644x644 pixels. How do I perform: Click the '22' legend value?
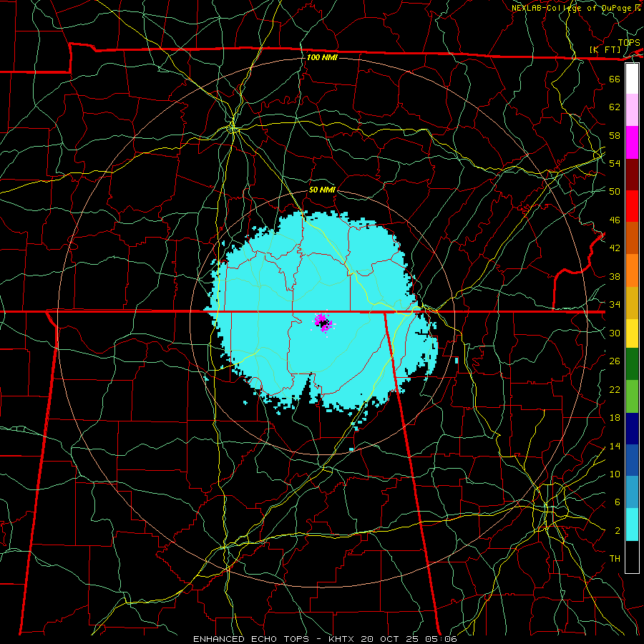(x=615, y=389)
